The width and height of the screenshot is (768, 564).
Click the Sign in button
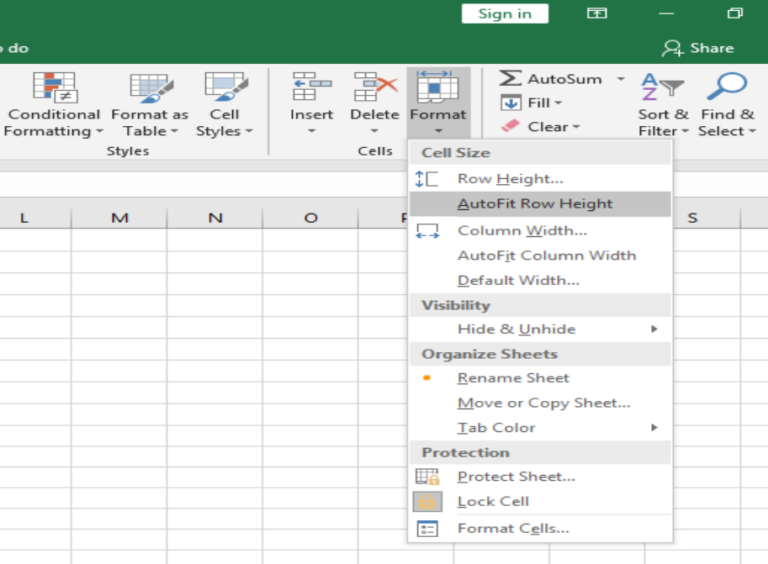point(505,13)
